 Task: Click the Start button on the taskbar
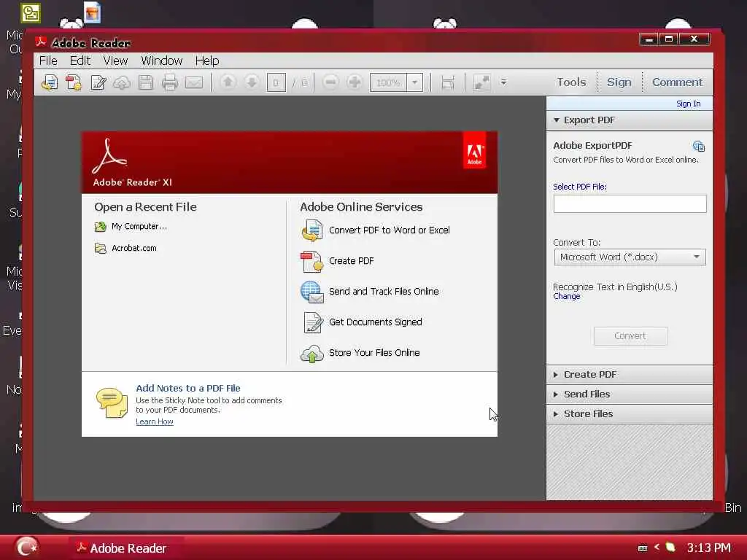tap(26, 547)
